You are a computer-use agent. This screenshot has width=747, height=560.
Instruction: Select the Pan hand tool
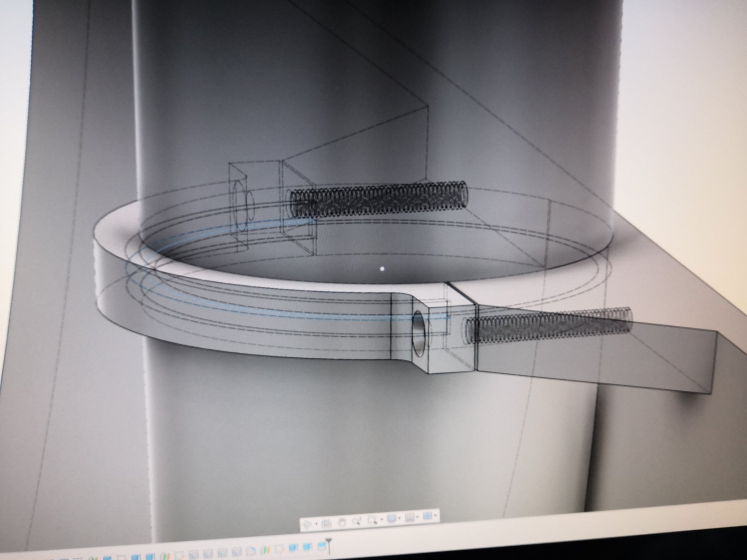(x=342, y=522)
